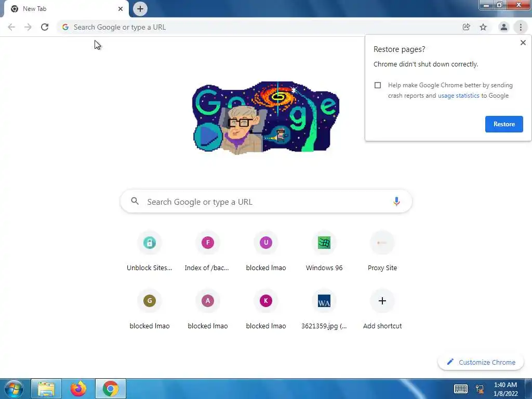Open the blocked lmao shortcut with K icon
This screenshot has width=532, height=399.
[266, 310]
